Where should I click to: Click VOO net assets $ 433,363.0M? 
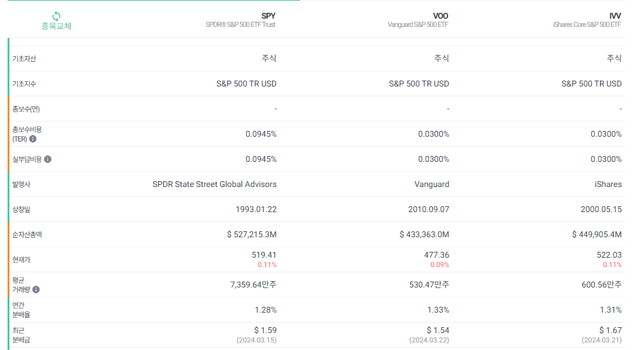pyautogui.click(x=424, y=235)
